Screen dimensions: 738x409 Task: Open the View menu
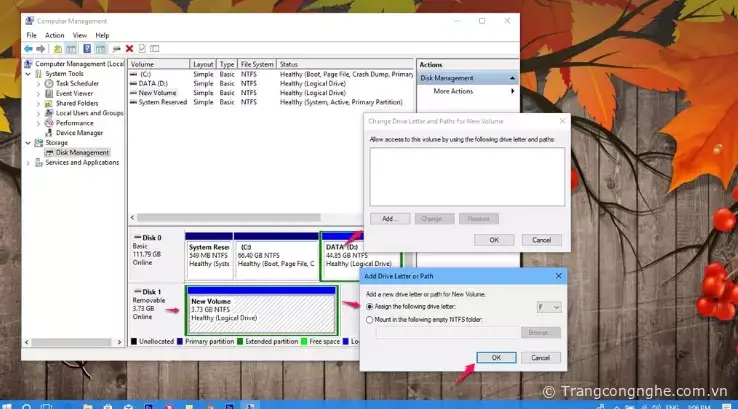pos(79,35)
